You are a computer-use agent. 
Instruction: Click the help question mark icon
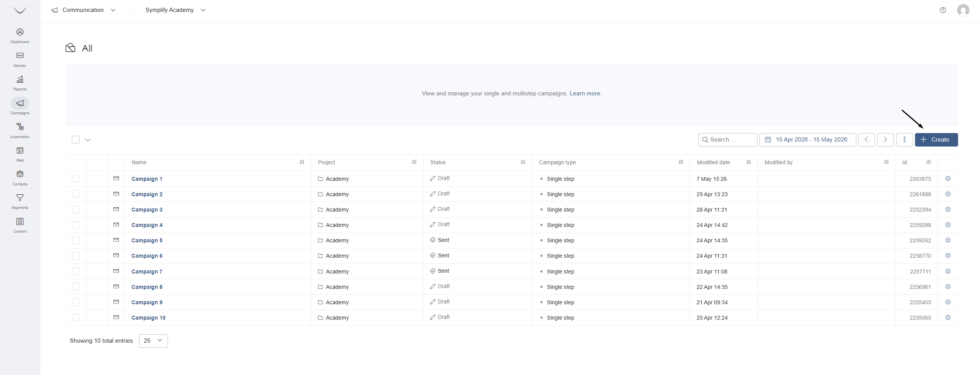pyautogui.click(x=943, y=10)
